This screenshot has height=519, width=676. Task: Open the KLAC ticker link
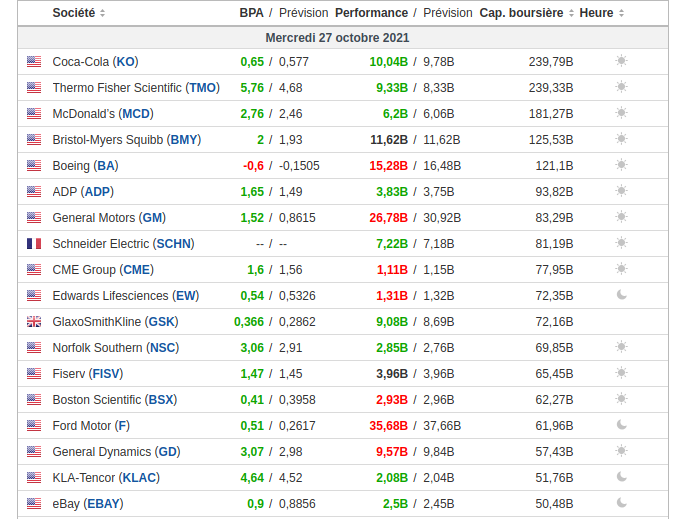(139, 478)
